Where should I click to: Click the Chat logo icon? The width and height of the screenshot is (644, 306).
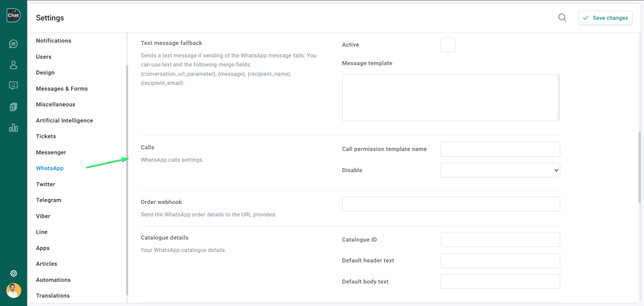coord(13,15)
